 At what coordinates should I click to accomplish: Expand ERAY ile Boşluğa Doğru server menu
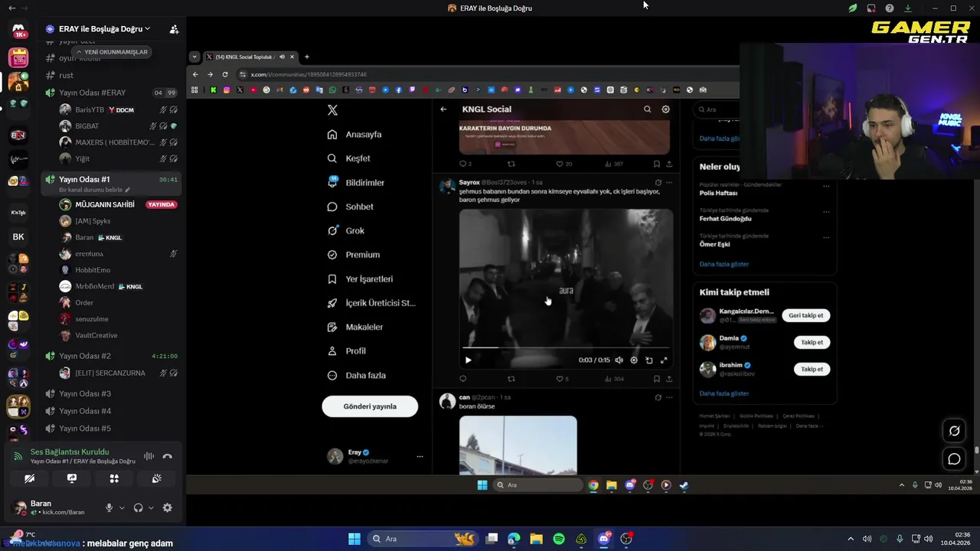(x=105, y=29)
